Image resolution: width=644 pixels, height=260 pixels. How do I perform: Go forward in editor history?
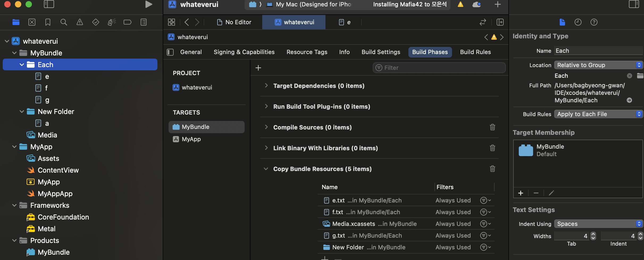click(197, 22)
